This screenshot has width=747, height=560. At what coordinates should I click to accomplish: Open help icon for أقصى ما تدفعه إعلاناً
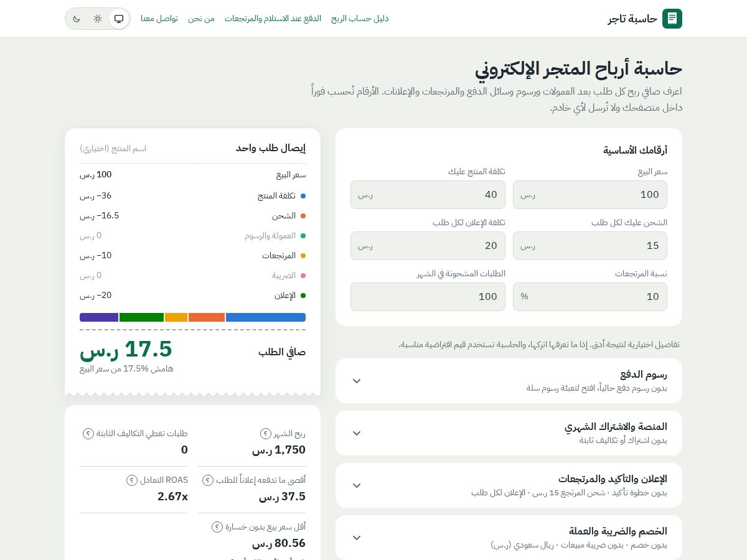(209, 480)
